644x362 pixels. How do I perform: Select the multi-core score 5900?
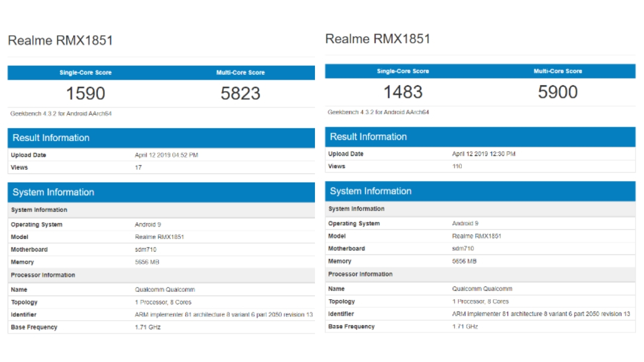point(558,92)
